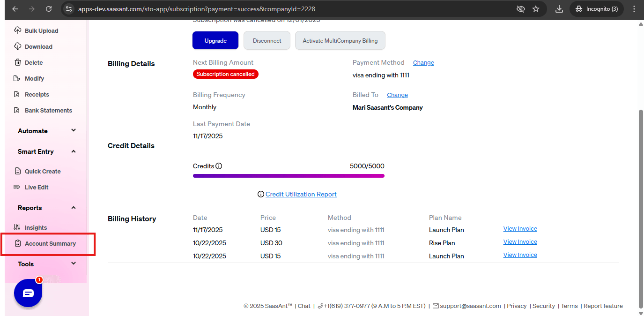
Task: Click the browser reload icon
Action: click(49, 9)
